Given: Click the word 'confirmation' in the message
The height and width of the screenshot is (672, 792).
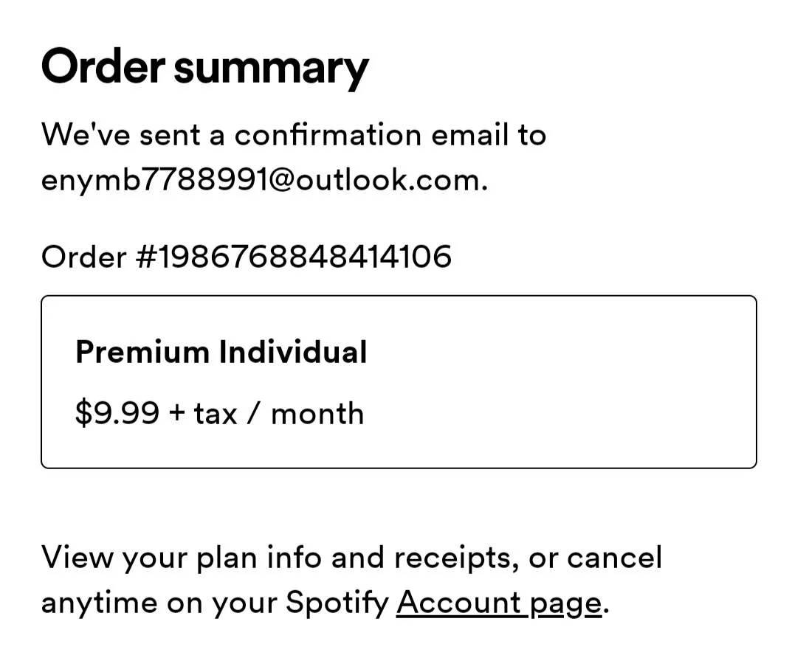Looking at the screenshot, I should pos(328,135).
